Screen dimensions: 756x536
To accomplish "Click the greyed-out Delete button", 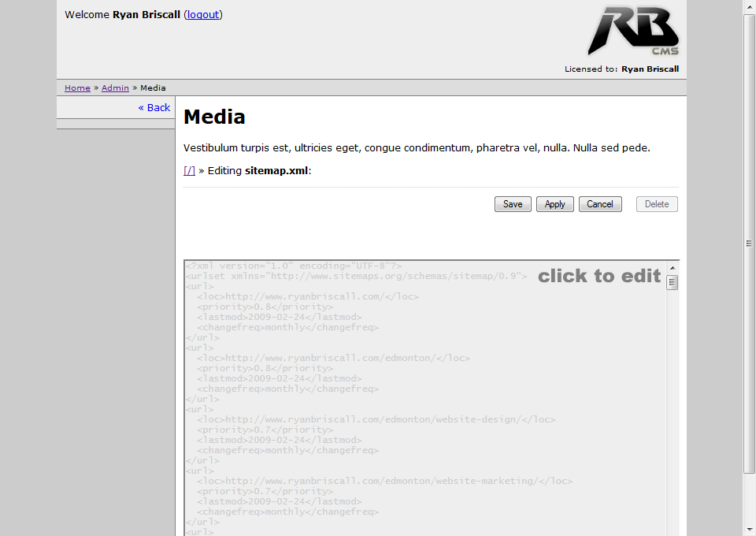I will [x=657, y=204].
